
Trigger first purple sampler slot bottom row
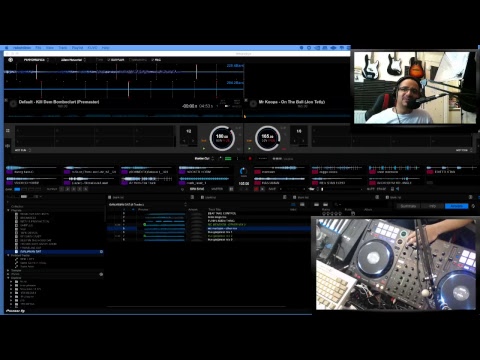point(9,183)
